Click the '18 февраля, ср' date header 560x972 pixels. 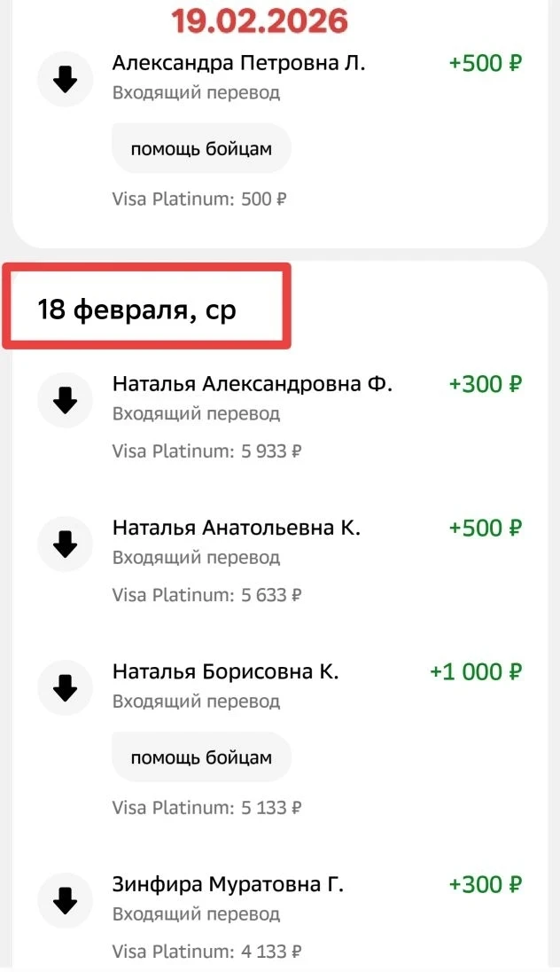(136, 310)
